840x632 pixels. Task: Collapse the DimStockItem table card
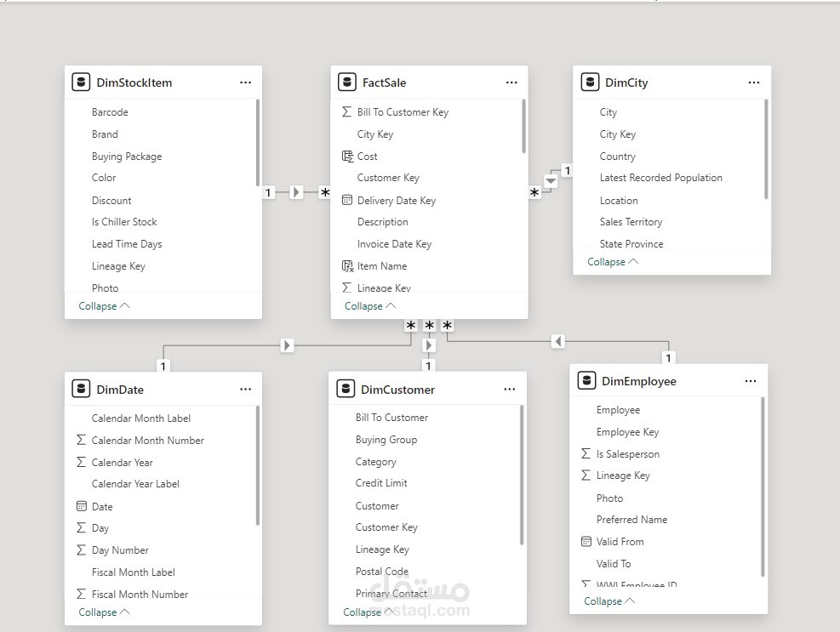coord(104,306)
